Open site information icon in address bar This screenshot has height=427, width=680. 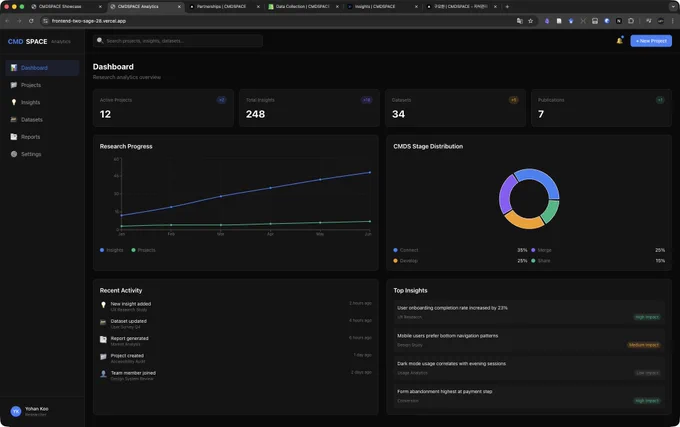point(46,21)
